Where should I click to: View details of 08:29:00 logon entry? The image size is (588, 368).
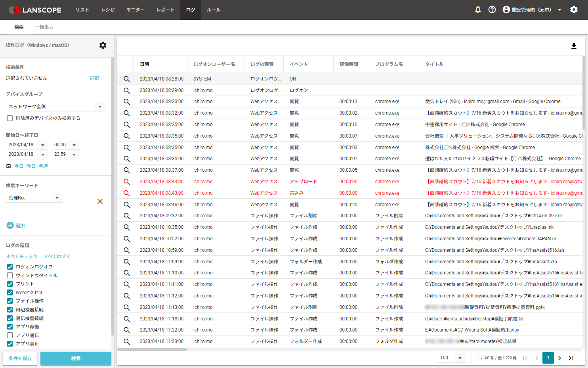pyautogui.click(x=127, y=90)
